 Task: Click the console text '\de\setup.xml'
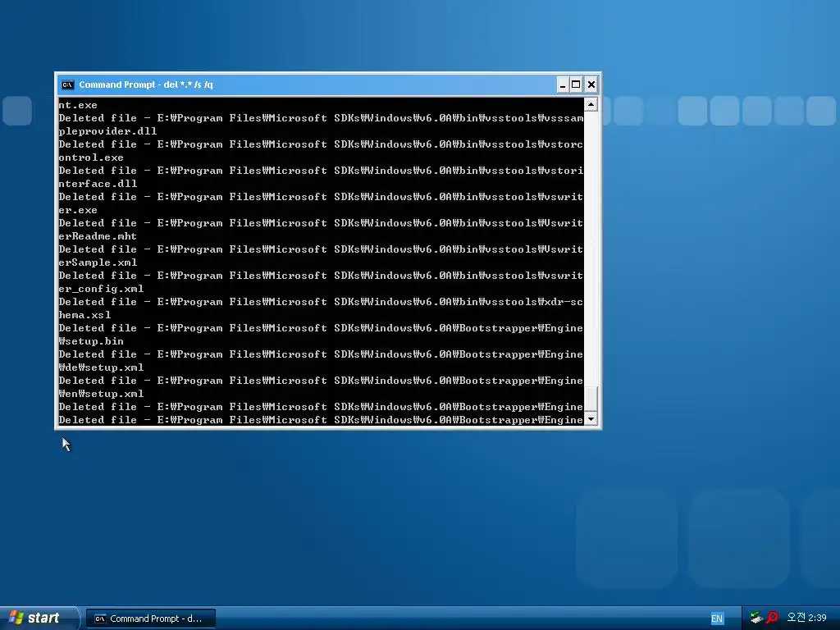(x=101, y=367)
